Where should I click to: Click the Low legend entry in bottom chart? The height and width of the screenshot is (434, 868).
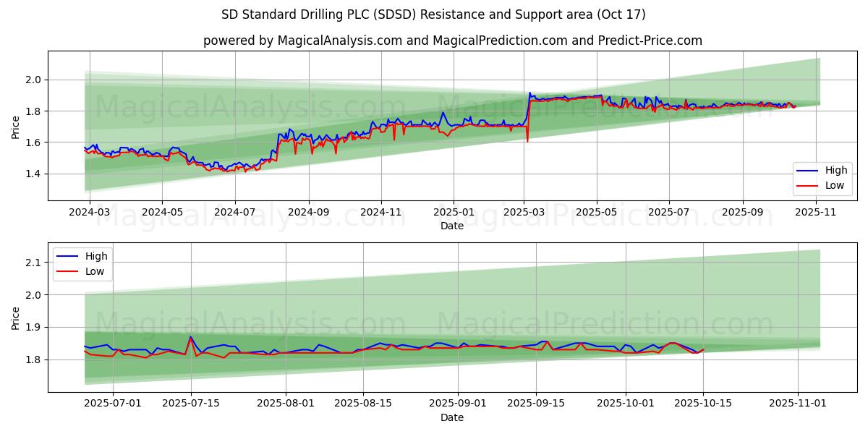point(82,271)
